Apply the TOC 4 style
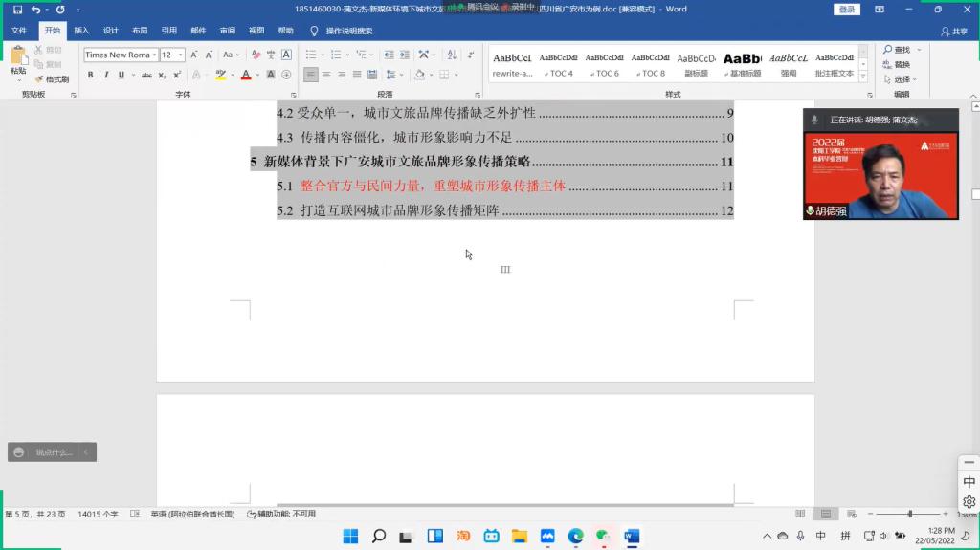This screenshot has height=550, width=980. tap(558, 64)
